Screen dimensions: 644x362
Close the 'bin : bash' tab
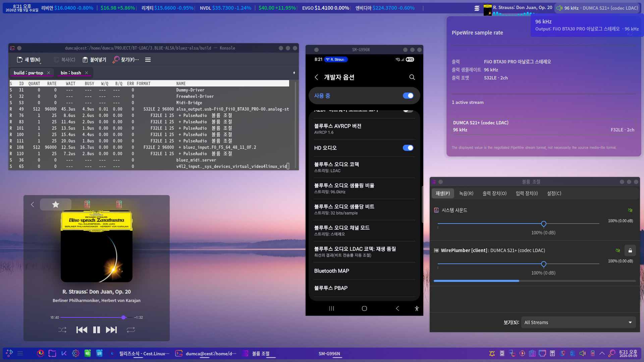click(x=87, y=73)
